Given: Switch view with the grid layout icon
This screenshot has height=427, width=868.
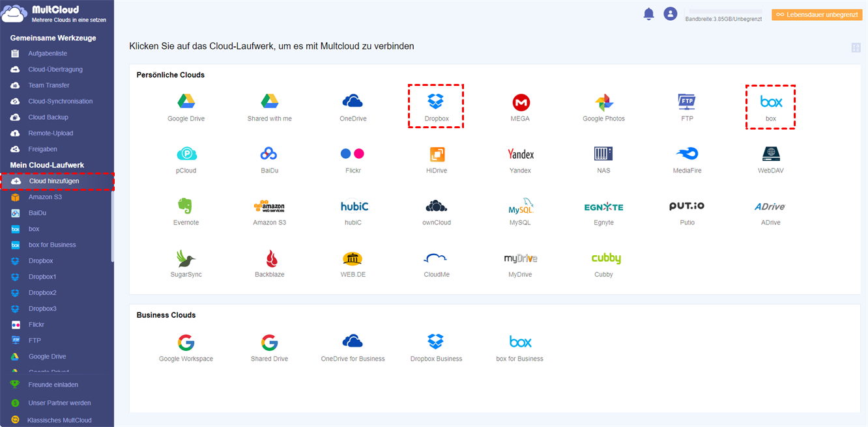Looking at the screenshot, I should pos(856,48).
